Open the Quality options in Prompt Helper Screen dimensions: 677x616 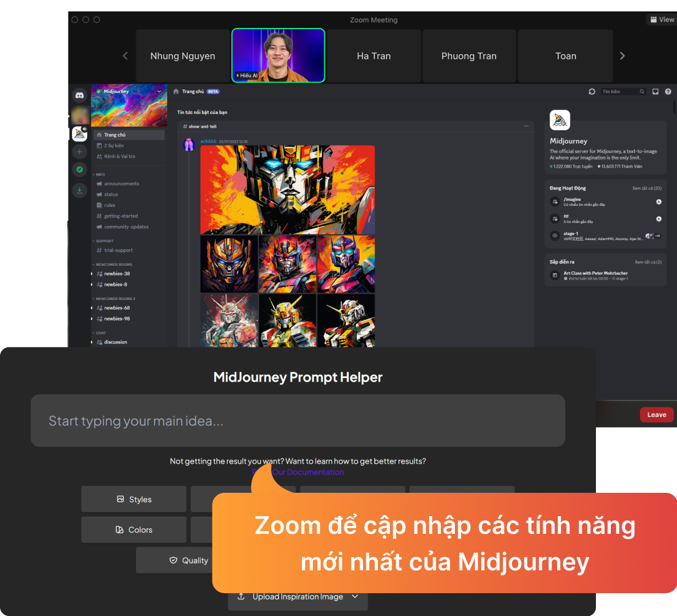point(175,560)
